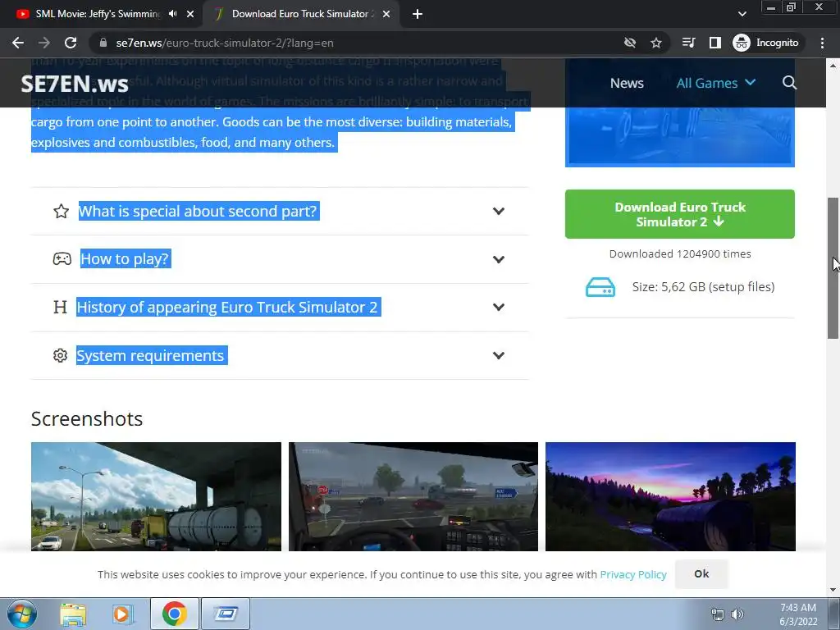Open a new tab with plus button
840x630 pixels.
pyautogui.click(x=418, y=14)
